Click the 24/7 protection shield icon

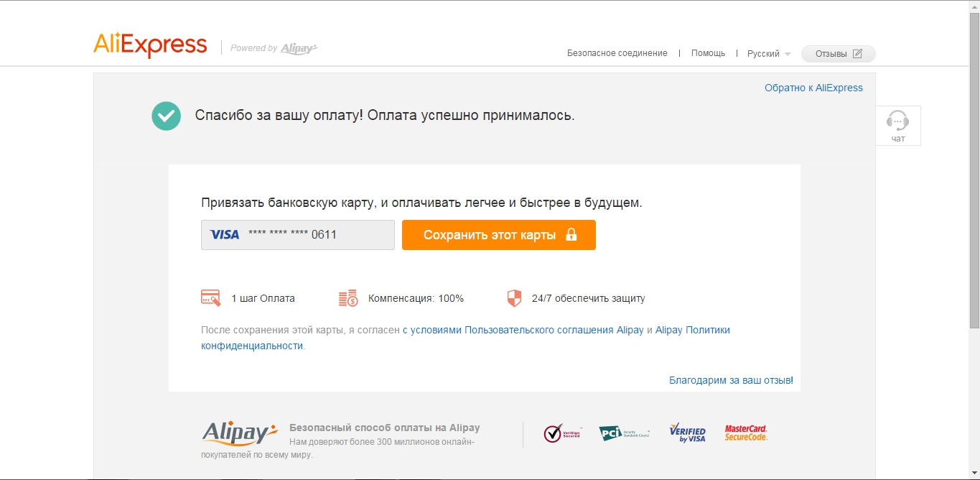pyautogui.click(x=514, y=298)
